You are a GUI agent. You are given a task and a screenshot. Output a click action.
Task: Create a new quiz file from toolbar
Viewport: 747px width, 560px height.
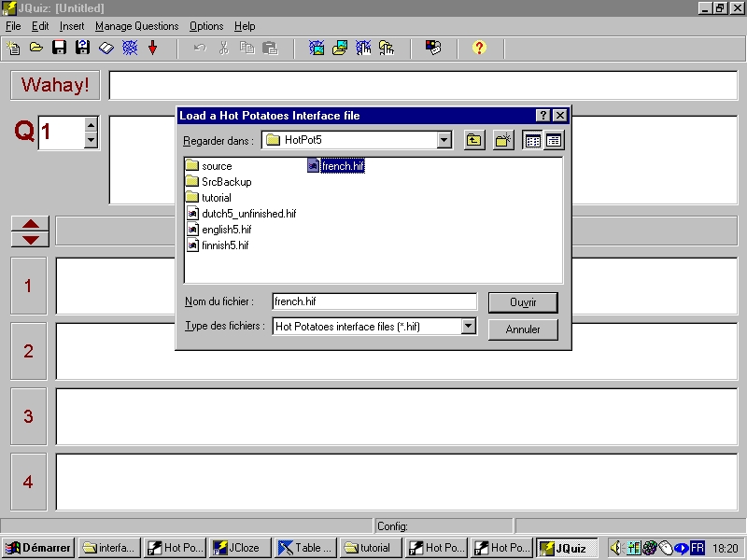[x=13, y=48]
